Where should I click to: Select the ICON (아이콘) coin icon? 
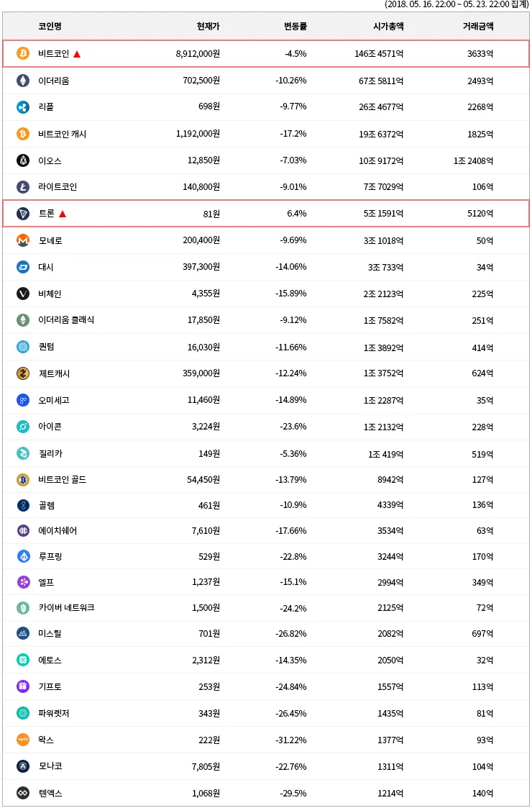23,427
